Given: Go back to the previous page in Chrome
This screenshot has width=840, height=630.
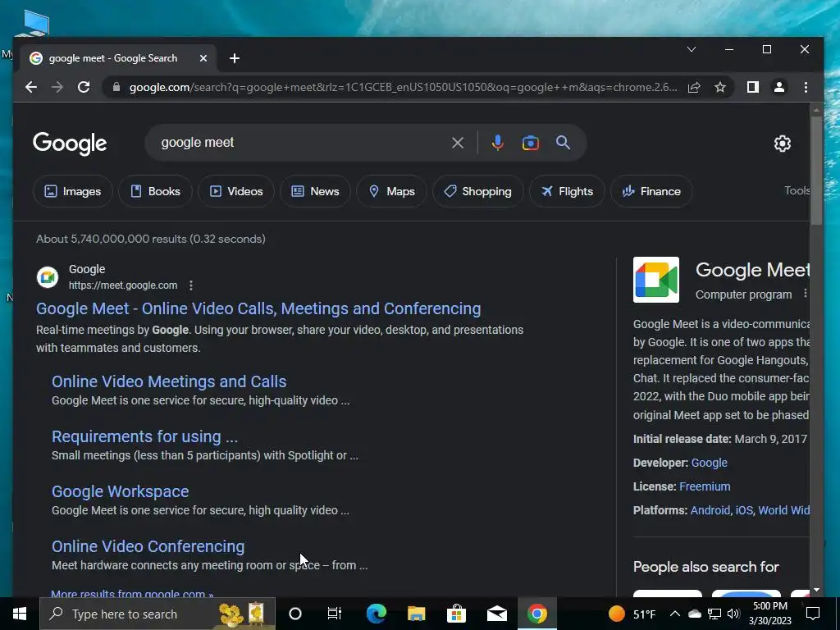Looking at the screenshot, I should [31, 87].
